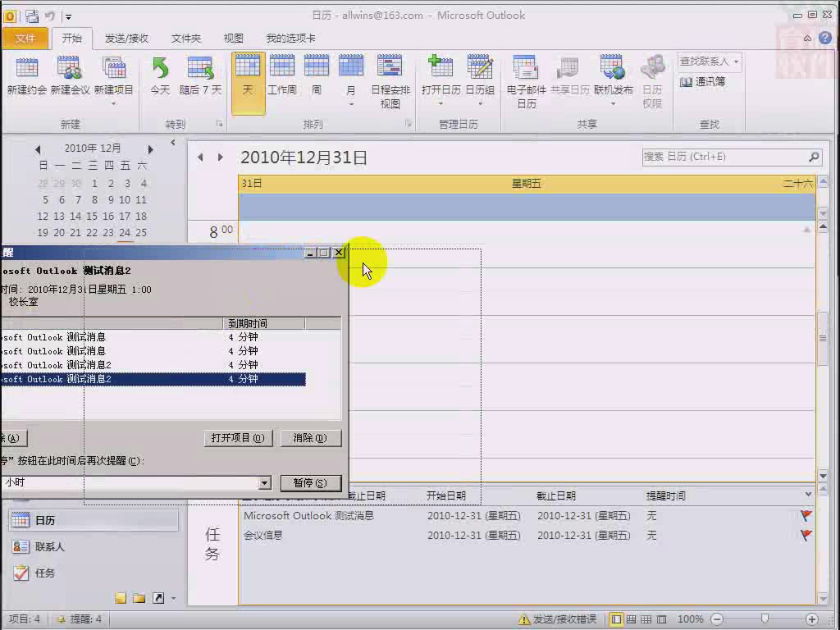Click the 日历权限 (Calendar Permissions) icon
This screenshot has height=630, width=840.
pos(652,82)
